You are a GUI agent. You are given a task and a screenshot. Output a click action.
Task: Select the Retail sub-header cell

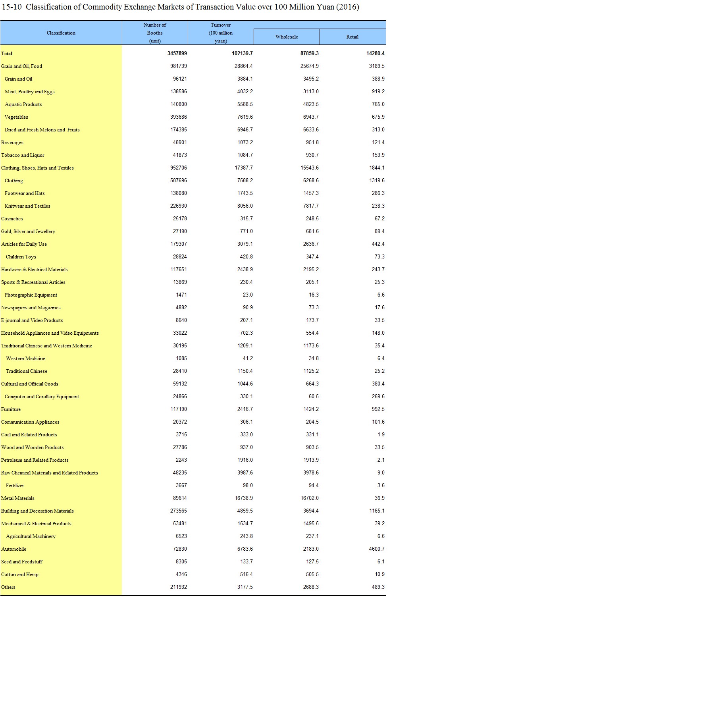tap(352, 37)
